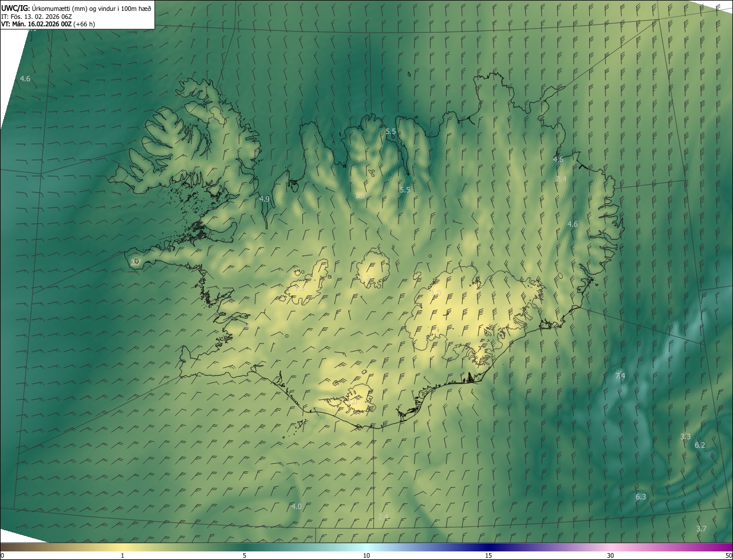Image resolution: width=733 pixels, height=560 pixels.
Task: Click the 15 tick label on the color scale
Action: coord(488,555)
